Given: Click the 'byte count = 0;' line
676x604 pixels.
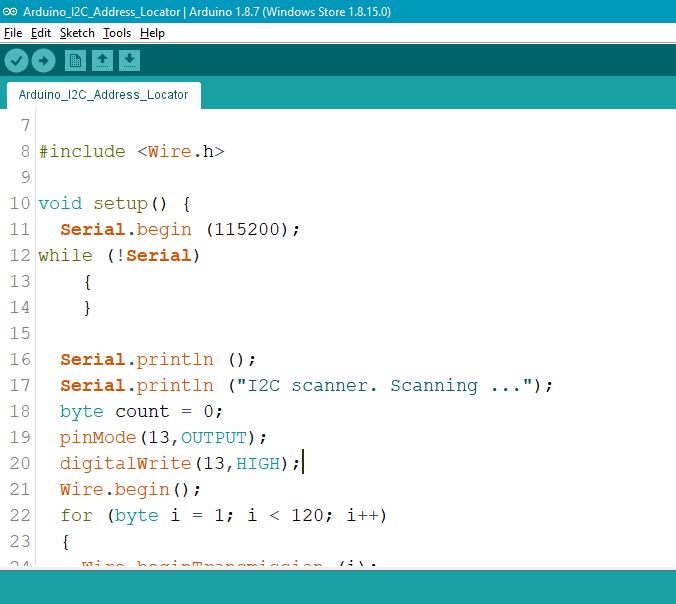Looking at the screenshot, I should click(x=141, y=412).
